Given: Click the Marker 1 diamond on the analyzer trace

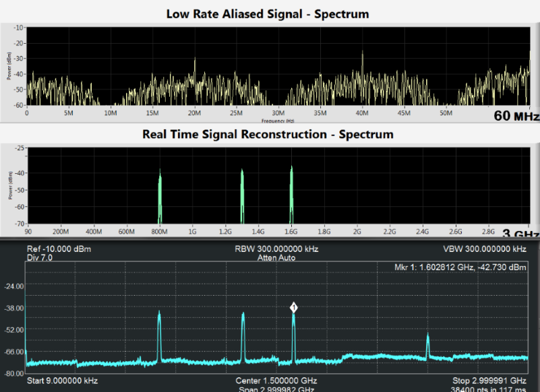Looking at the screenshot, I should click(294, 307).
